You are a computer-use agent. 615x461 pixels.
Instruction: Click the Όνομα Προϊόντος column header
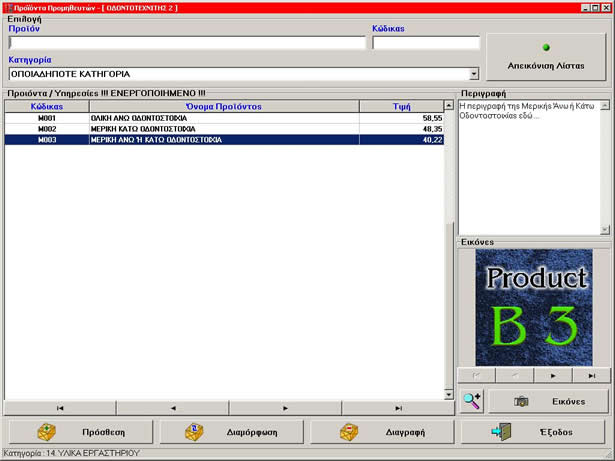coord(224,106)
